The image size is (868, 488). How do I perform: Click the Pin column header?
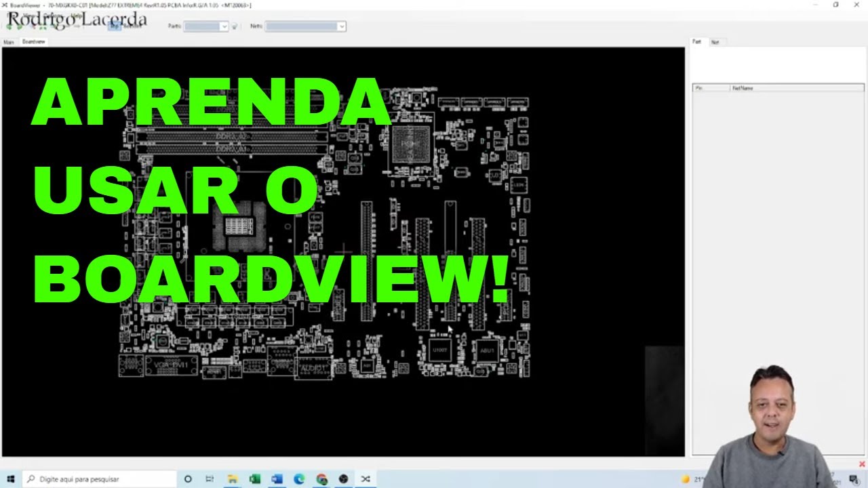(711, 88)
